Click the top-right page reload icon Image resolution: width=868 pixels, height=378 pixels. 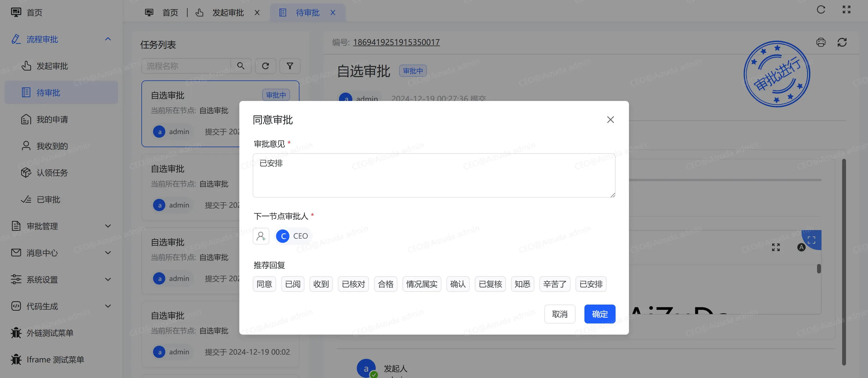click(x=821, y=9)
